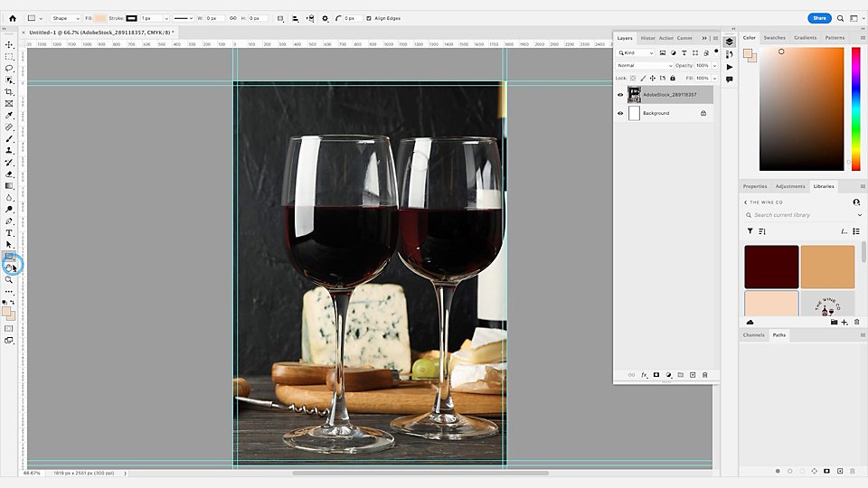
Task: Select the Zoom tool
Action: coord(9,280)
